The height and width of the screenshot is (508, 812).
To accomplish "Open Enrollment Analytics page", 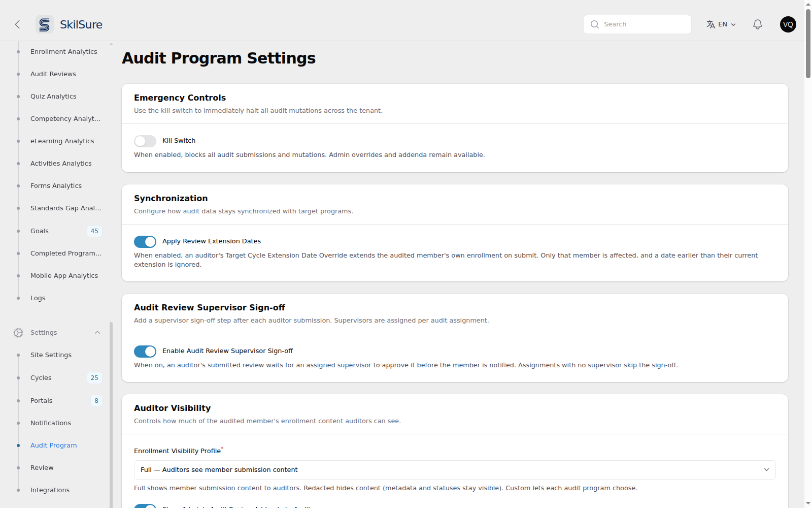I will coord(64,52).
